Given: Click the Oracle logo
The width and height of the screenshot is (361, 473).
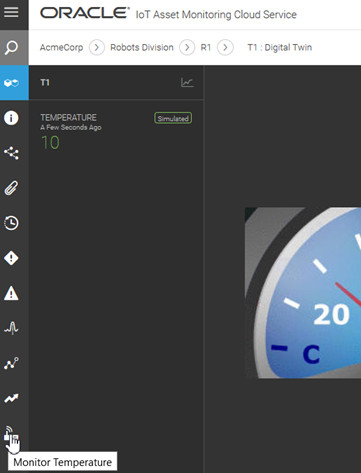Looking at the screenshot, I should click(85, 13).
